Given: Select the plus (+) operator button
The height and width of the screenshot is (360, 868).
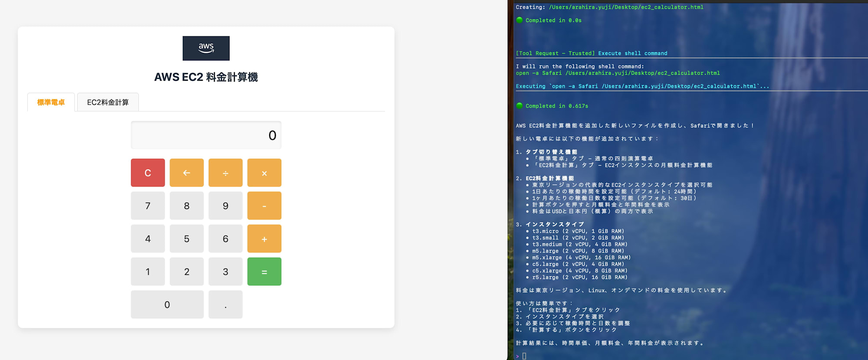Looking at the screenshot, I should pos(264,239).
